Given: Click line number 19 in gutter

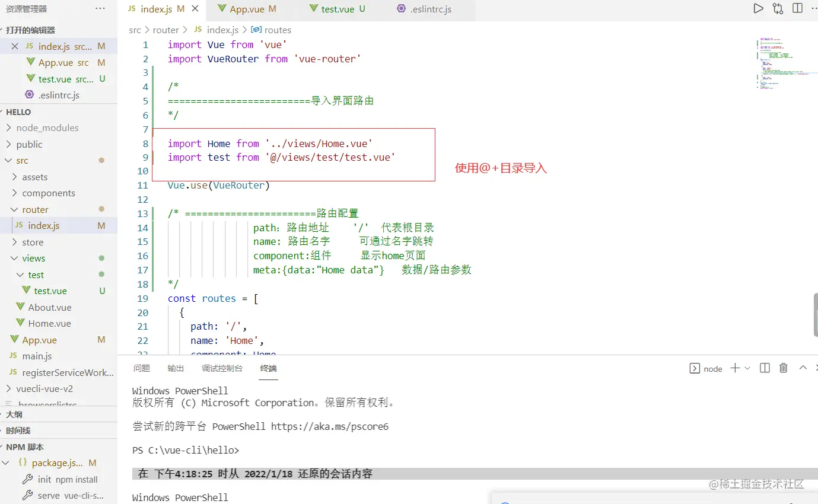Looking at the screenshot, I should [142, 298].
